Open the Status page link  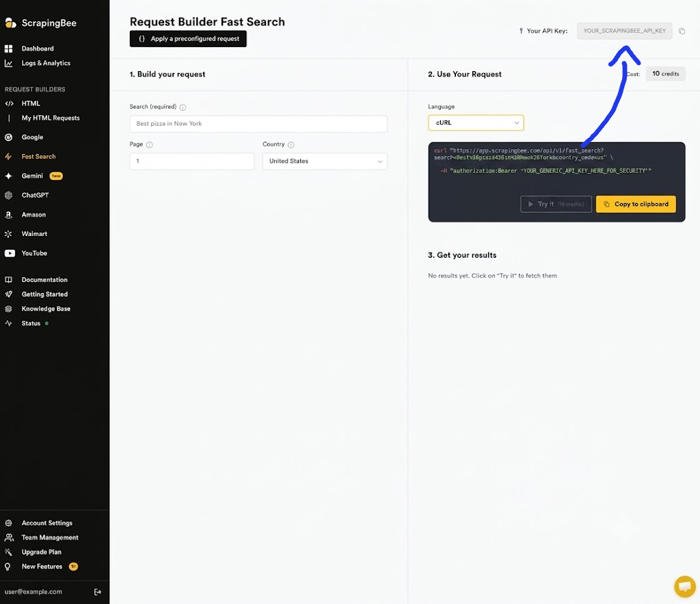coord(31,323)
